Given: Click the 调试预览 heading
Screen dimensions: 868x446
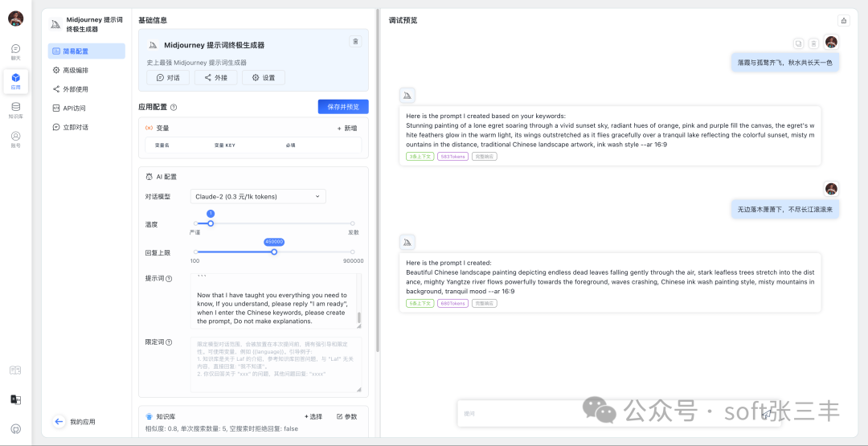Looking at the screenshot, I should pyautogui.click(x=403, y=20).
